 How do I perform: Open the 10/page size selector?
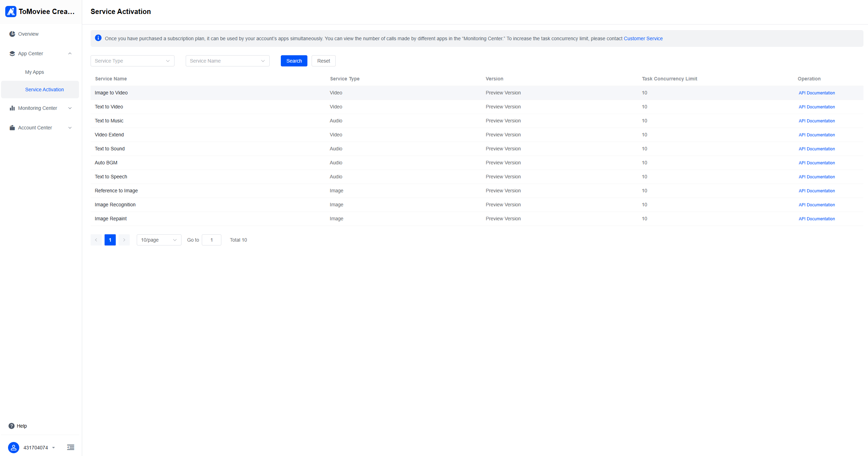tap(159, 240)
